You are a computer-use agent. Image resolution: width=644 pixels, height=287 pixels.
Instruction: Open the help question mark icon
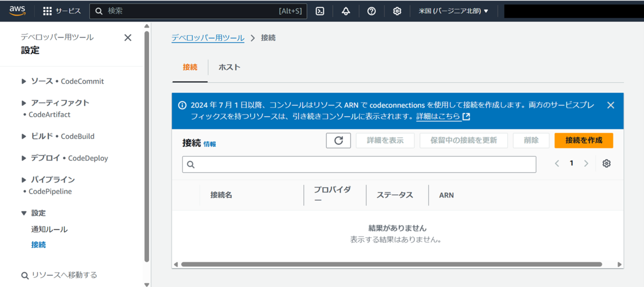371,11
